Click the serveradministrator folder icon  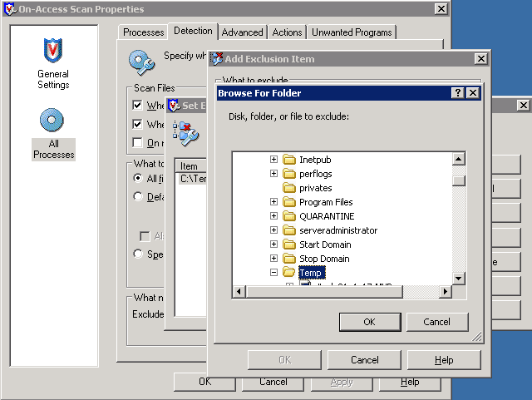[289, 230]
